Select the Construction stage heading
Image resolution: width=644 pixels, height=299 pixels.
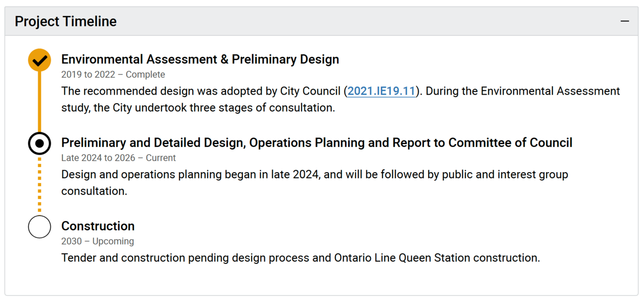point(98,226)
